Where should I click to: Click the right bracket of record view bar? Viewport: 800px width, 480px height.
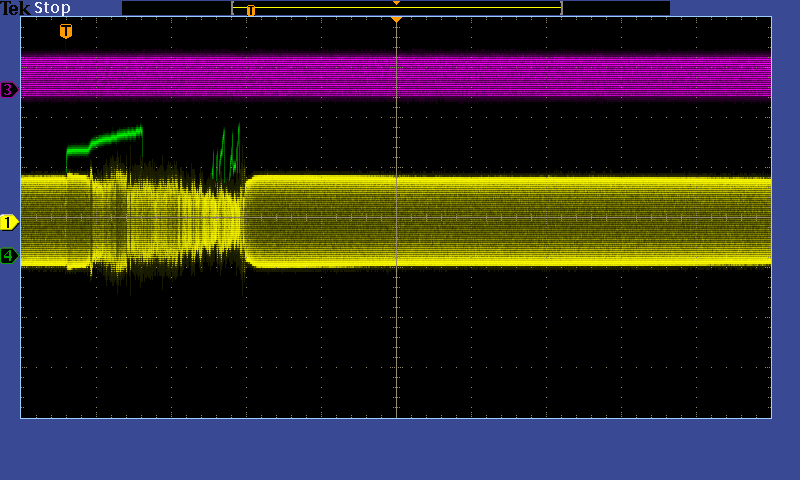[x=561, y=8]
